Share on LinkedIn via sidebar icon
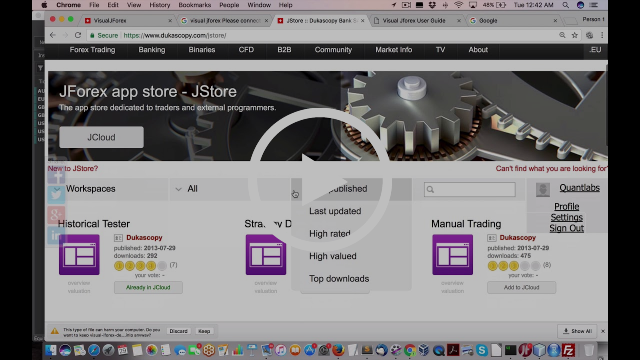Viewport: 640px width, 360px height. 56,235
